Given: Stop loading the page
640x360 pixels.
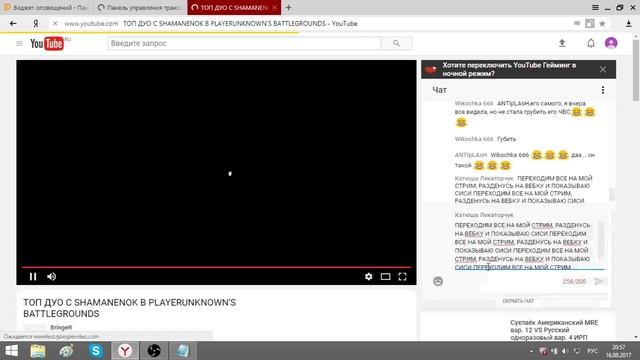Looking at the screenshot, I should pos(55,24).
